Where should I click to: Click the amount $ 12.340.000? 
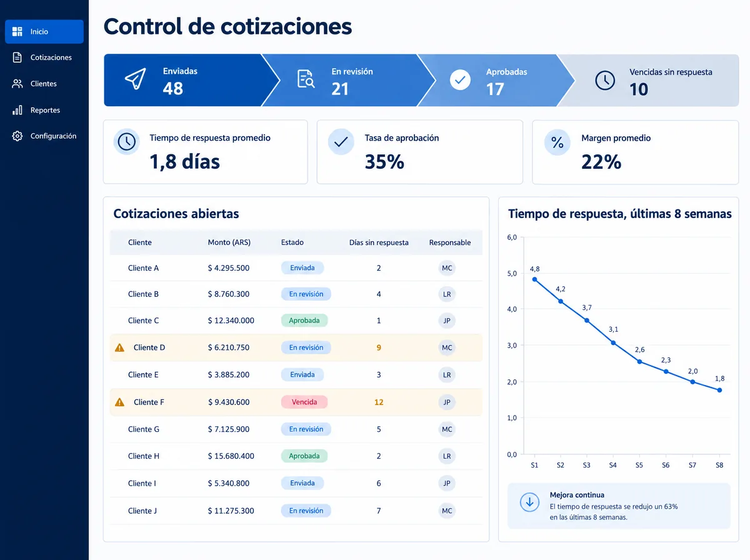[231, 321]
